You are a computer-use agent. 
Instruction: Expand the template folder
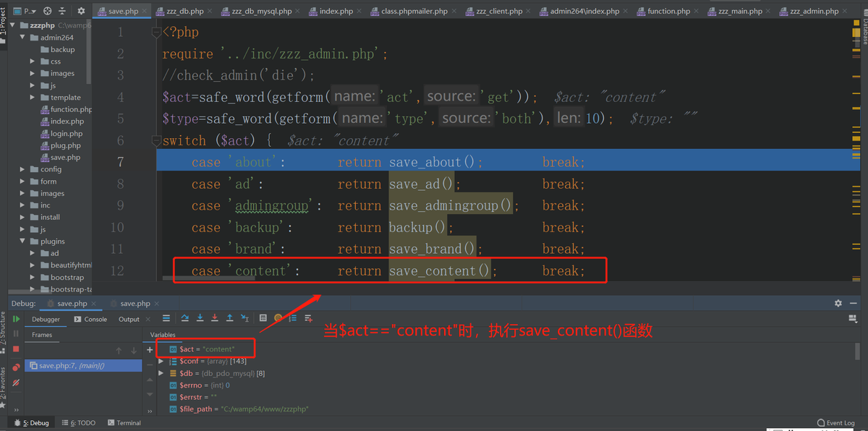pyautogui.click(x=33, y=98)
